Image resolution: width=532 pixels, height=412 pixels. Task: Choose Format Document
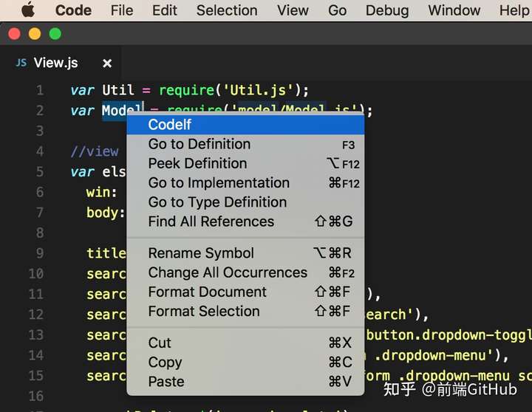(245, 292)
